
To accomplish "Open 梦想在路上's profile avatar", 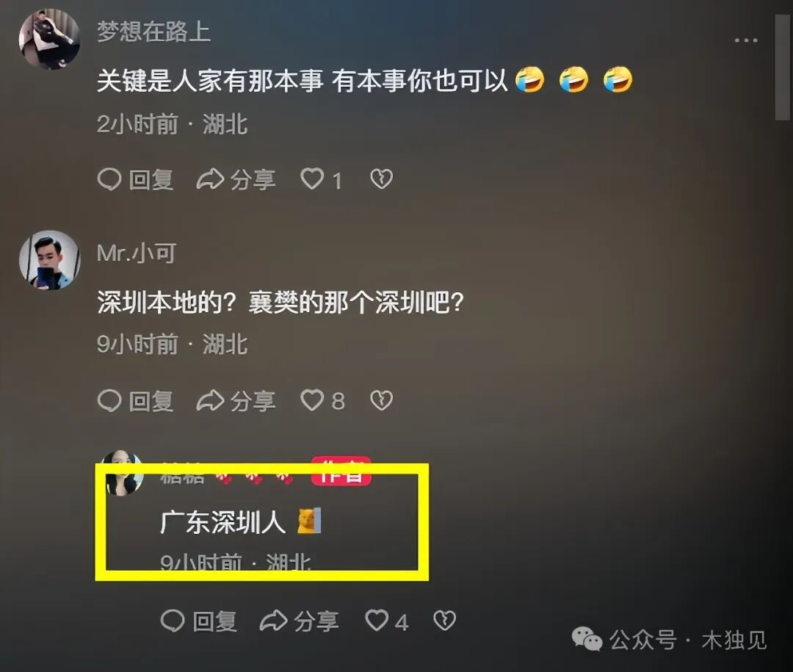I will 50,39.
